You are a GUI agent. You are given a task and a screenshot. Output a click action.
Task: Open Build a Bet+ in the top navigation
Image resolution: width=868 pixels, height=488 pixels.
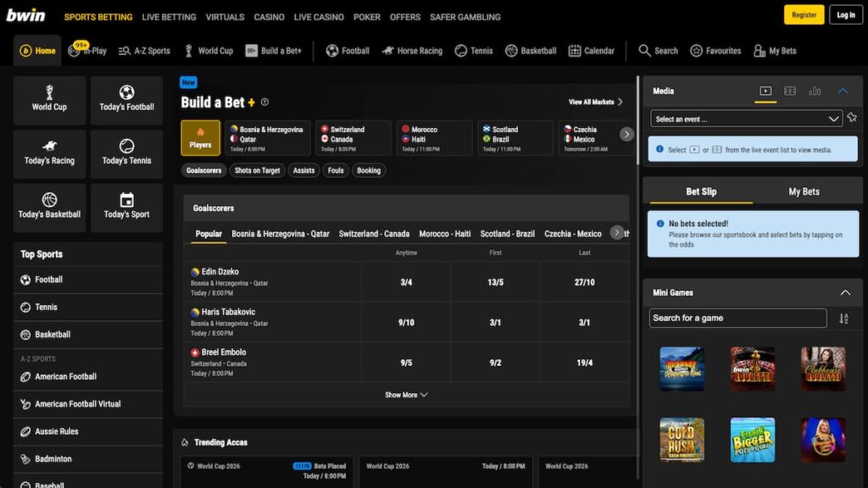pyautogui.click(x=274, y=51)
